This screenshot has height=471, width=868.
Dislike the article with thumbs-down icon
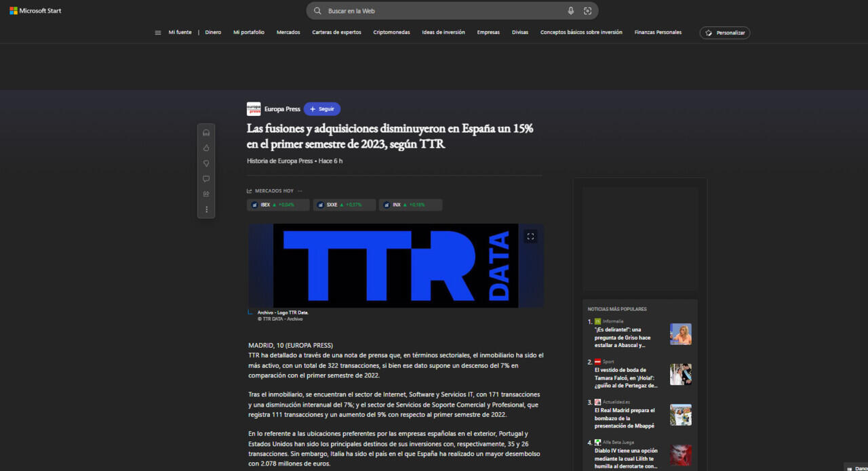click(206, 163)
